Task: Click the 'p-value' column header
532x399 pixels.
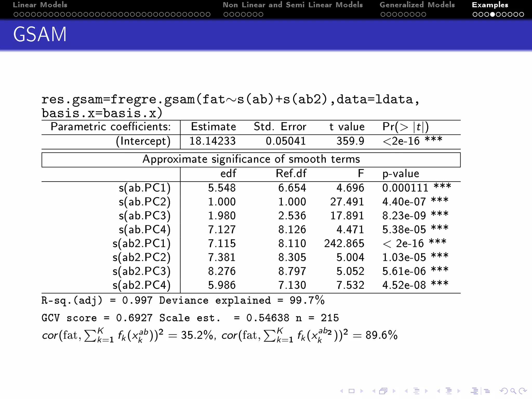Action: coord(401,174)
